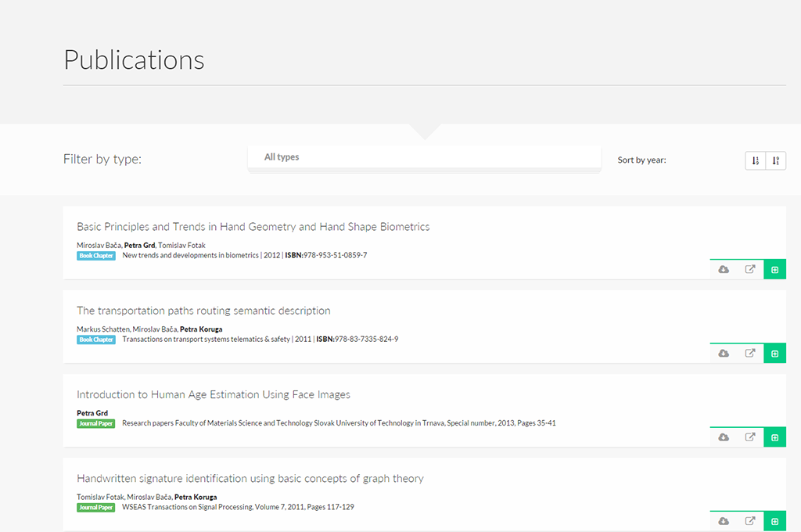Expand the transportation paths routing entry
Screen dimensions: 801x532
point(774,354)
